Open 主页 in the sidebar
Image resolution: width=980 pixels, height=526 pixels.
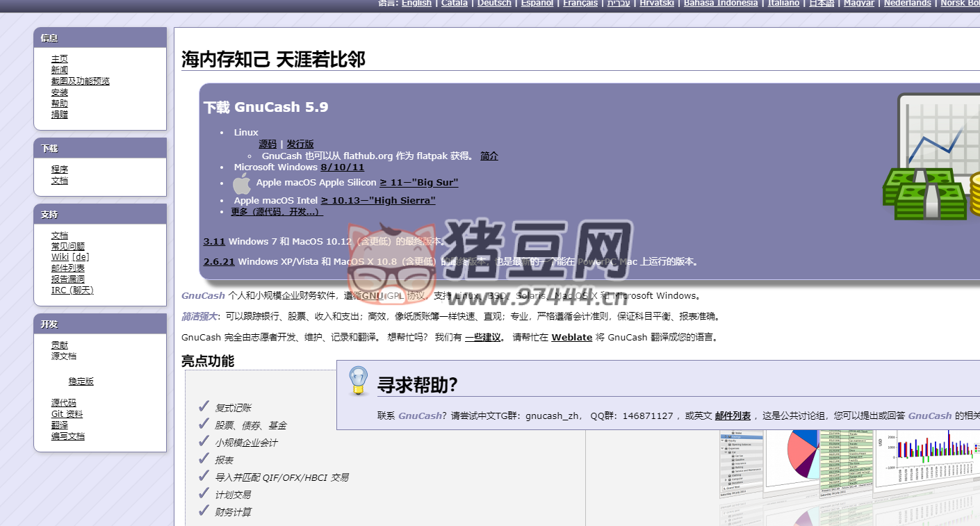59,59
